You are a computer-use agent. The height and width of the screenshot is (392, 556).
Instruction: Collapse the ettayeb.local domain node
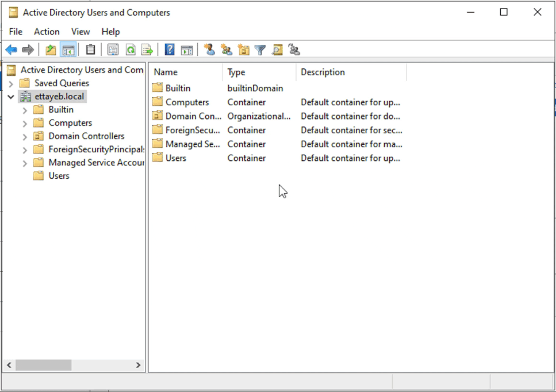11,97
